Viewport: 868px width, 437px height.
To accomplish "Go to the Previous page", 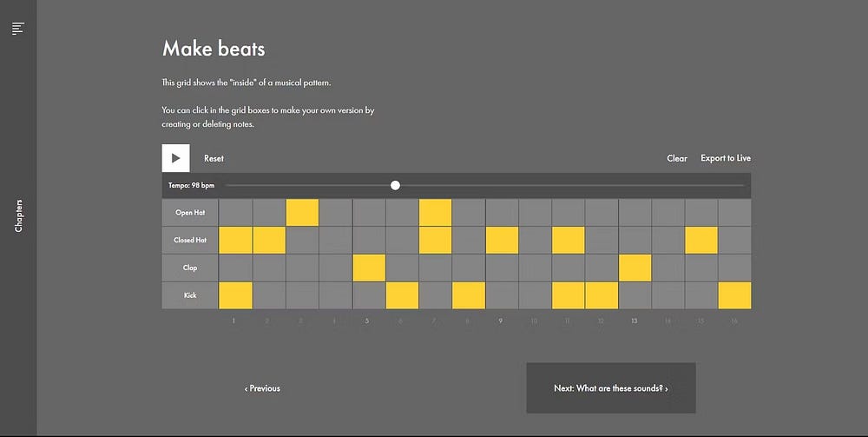I will 262,388.
